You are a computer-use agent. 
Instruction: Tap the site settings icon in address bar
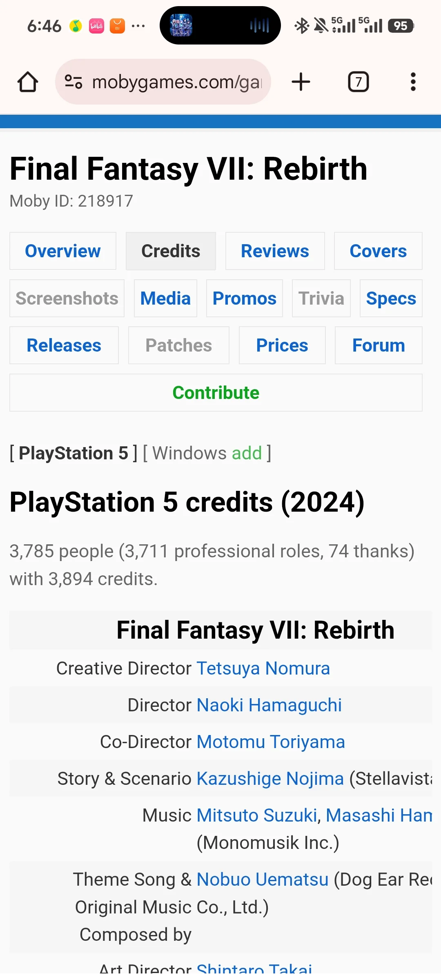coord(74,82)
